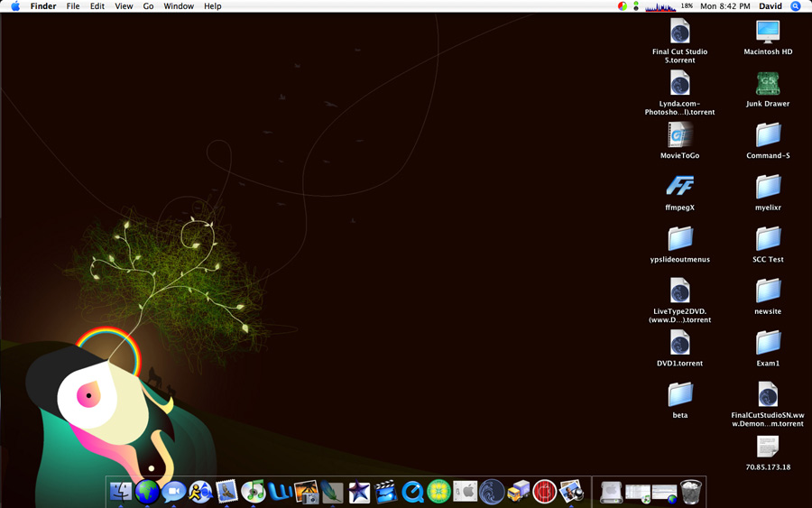Open iChat from the dock
The width and height of the screenshot is (812, 508).
pyautogui.click(x=173, y=492)
